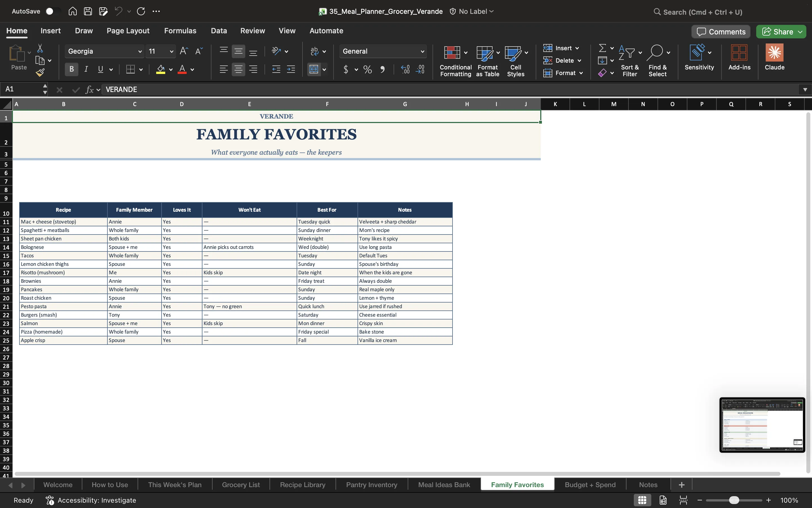Expand the Insert cells dropdown arrow
Viewport: 812px width, 508px height.
(577, 48)
